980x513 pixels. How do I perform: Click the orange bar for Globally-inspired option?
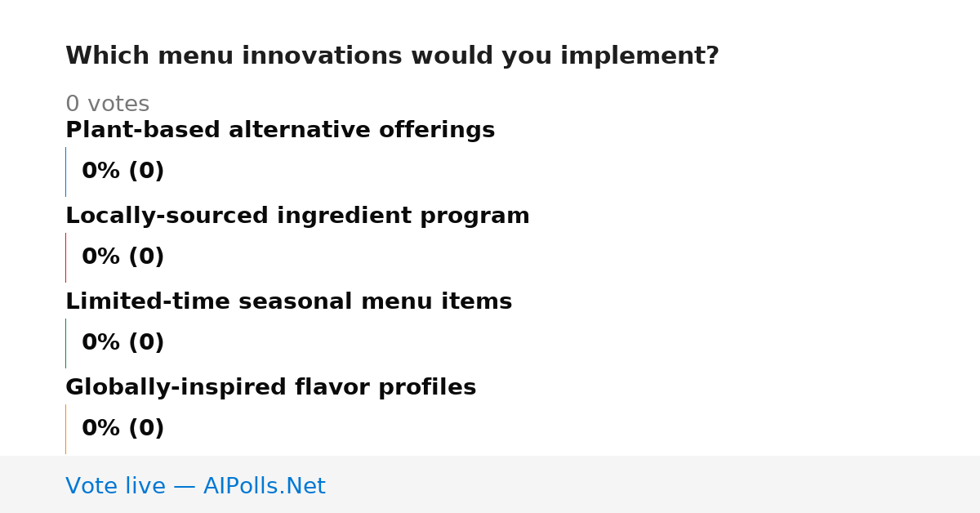(65, 429)
